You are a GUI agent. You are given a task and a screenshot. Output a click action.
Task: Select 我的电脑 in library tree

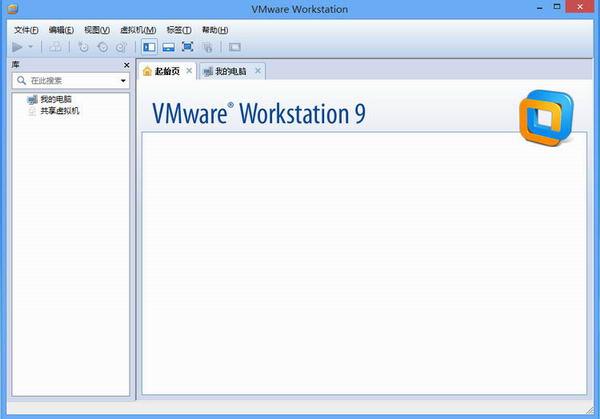point(56,100)
